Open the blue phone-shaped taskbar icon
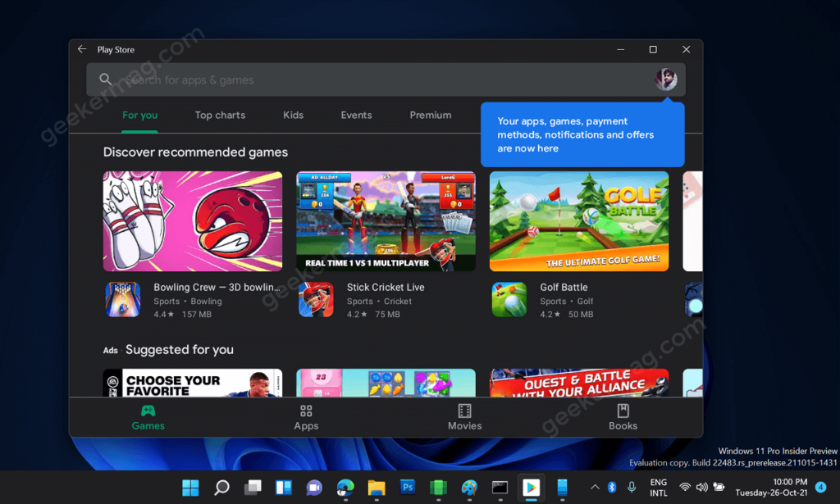Image resolution: width=840 pixels, height=504 pixels. (562, 488)
